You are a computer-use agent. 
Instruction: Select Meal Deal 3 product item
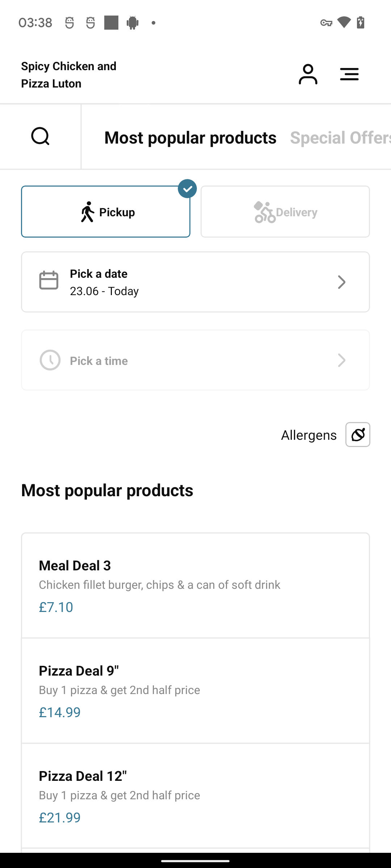[195, 586]
